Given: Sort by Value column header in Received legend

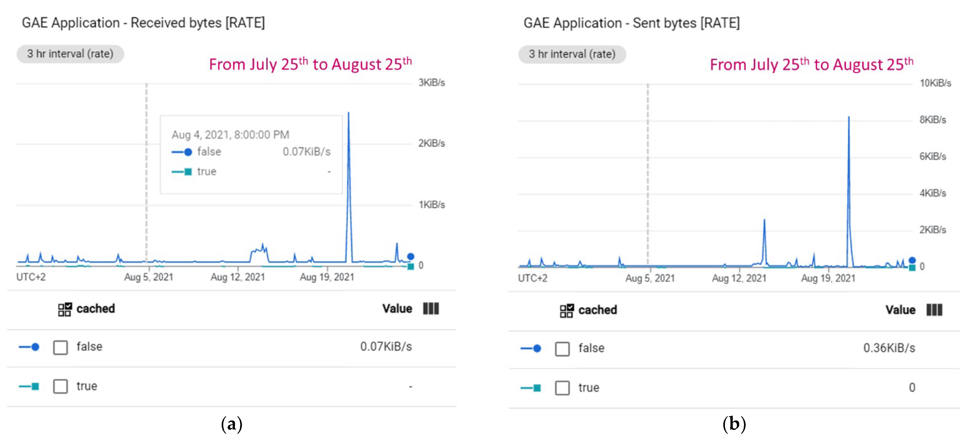Looking at the screenshot, I should (x=397, y=308).
